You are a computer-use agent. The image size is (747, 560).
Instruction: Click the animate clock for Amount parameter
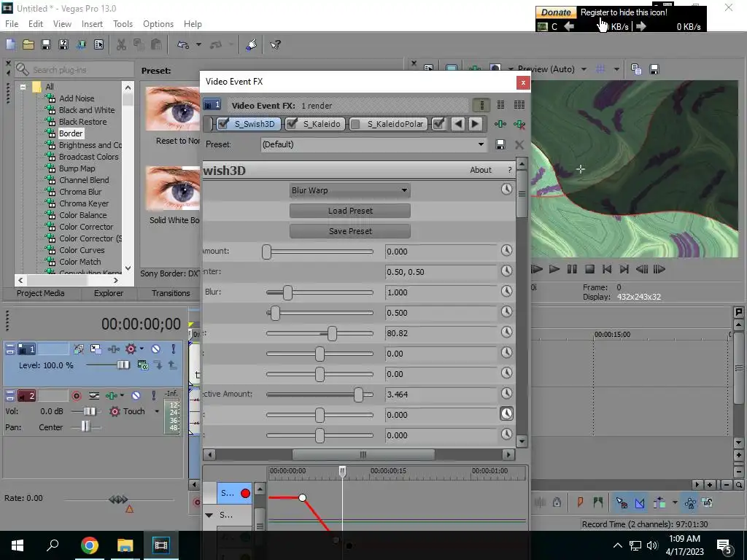click(506, 250)
